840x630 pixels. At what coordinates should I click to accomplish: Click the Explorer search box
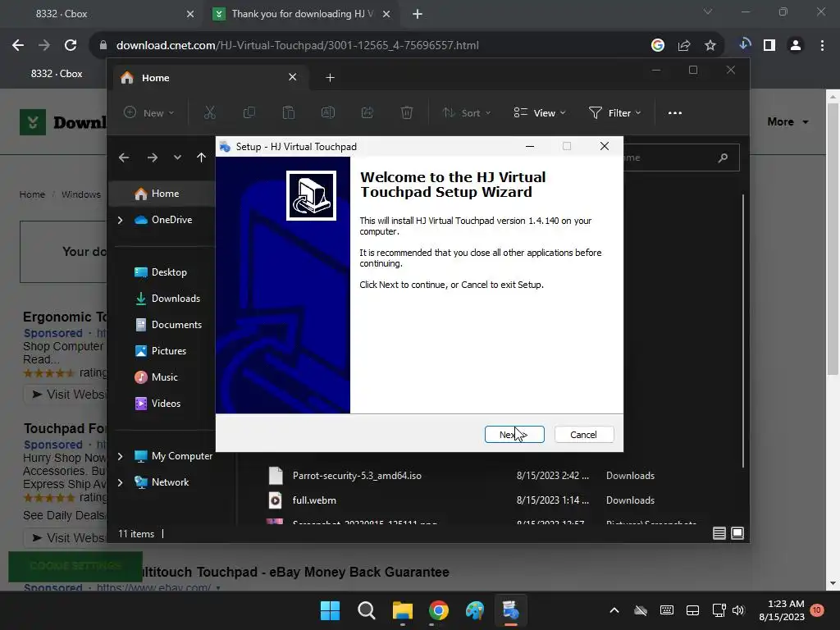[x=680, y=157]
